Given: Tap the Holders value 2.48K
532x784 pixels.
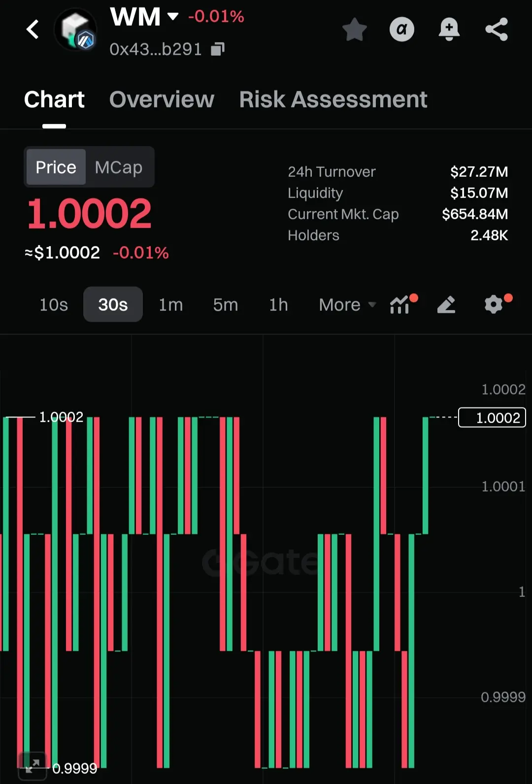Looking at the screenshot, I should coord(489,235).
